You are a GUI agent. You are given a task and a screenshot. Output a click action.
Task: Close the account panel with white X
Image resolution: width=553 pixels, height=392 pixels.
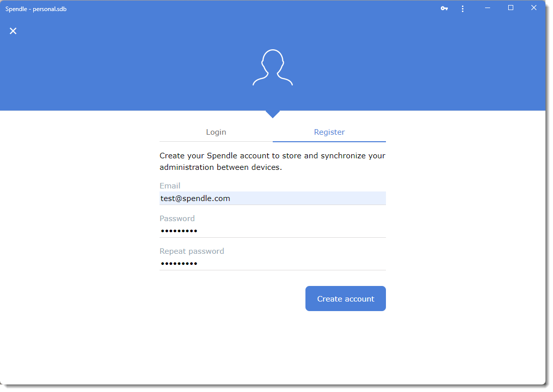[x=13, y=31]
